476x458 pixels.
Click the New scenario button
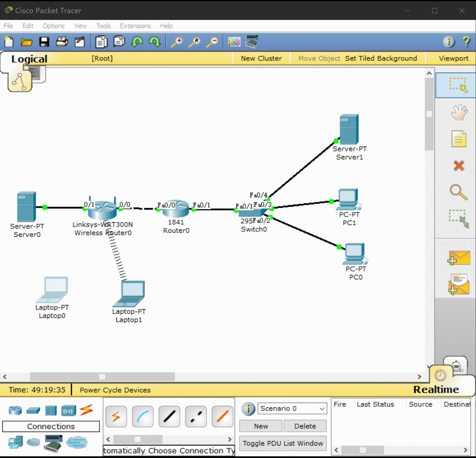coord(261,426)
